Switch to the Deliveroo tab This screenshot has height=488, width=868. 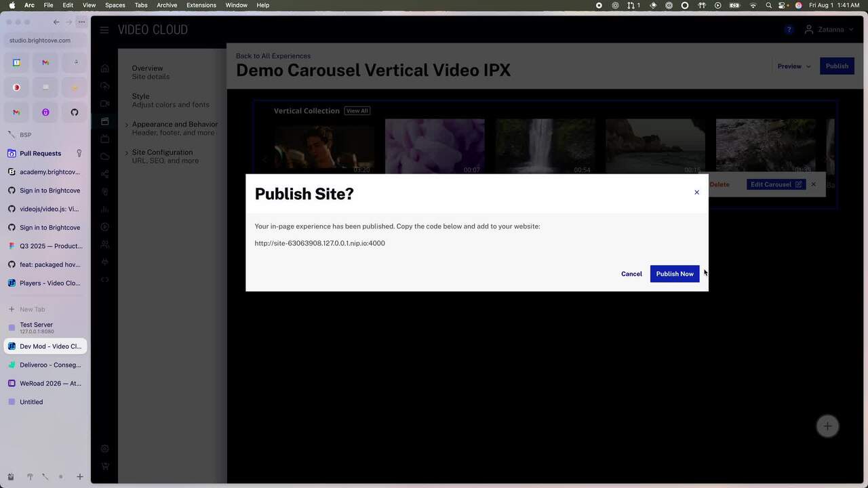click(x=46, y=365)
